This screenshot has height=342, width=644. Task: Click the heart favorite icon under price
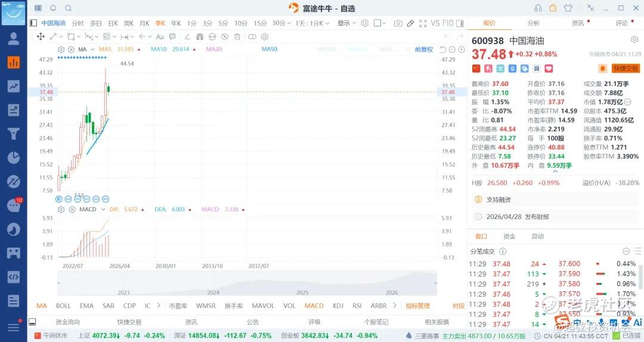coord(549,69)
